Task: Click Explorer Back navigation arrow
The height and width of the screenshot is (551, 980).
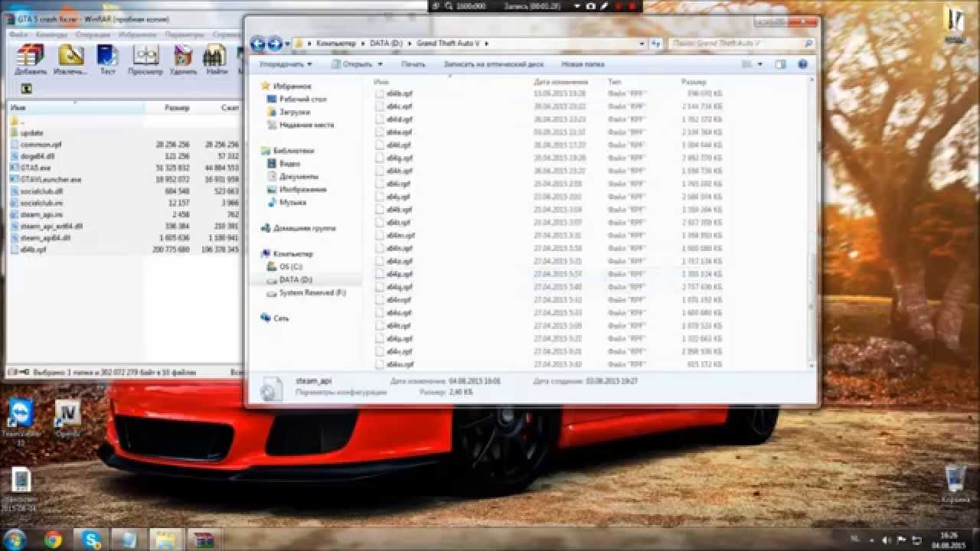Action: click(x=258, y=44)
